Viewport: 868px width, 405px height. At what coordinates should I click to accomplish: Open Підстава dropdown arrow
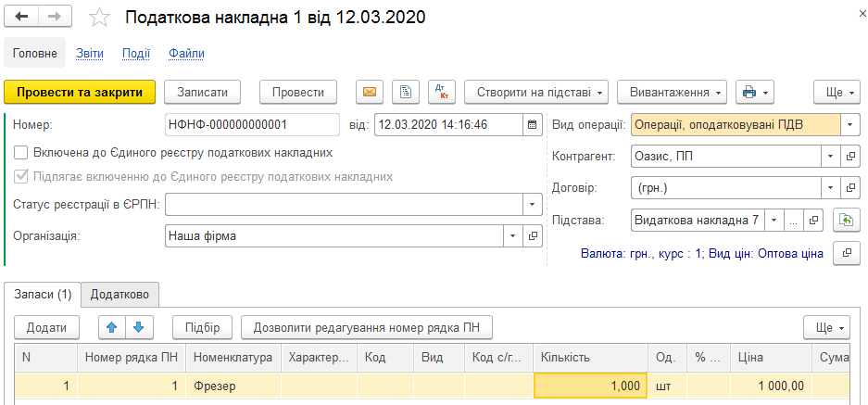(774, 220)
